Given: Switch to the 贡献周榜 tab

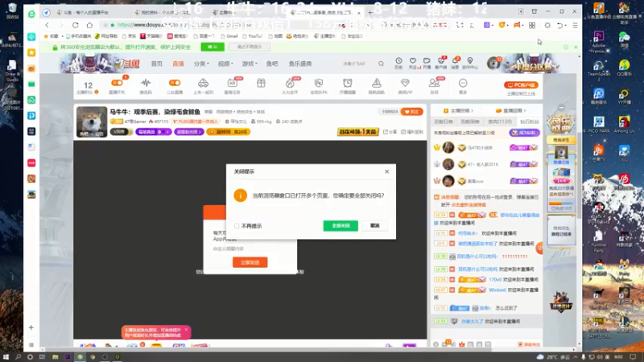Looking at the screenshot, I should pos(470,122).
